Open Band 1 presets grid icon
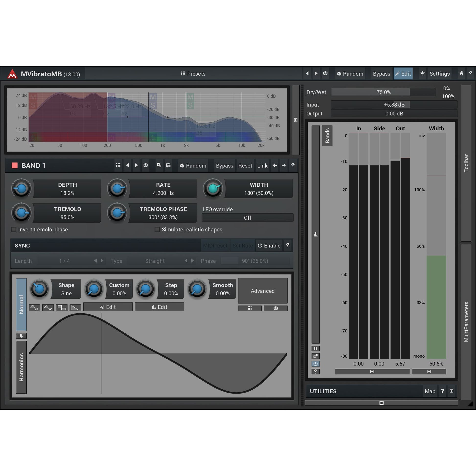476x476 pixels. click(118, 165)
